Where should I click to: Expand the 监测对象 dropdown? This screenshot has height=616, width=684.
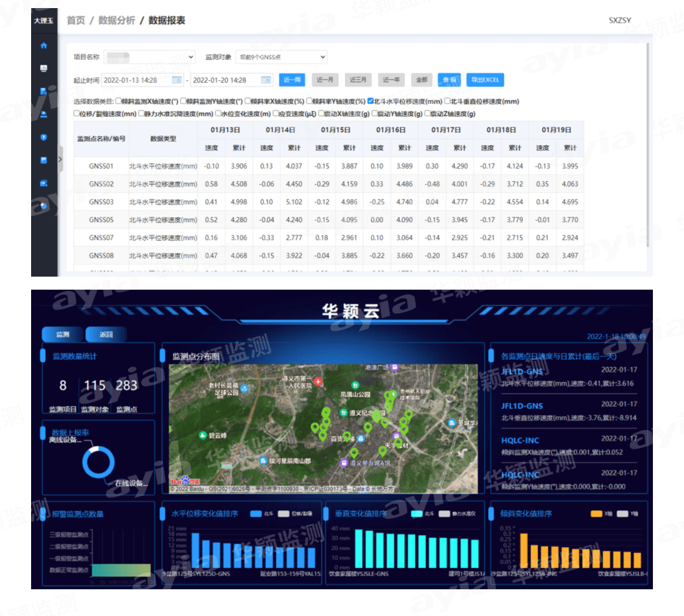pyautogui.click(x=281, y=57)
